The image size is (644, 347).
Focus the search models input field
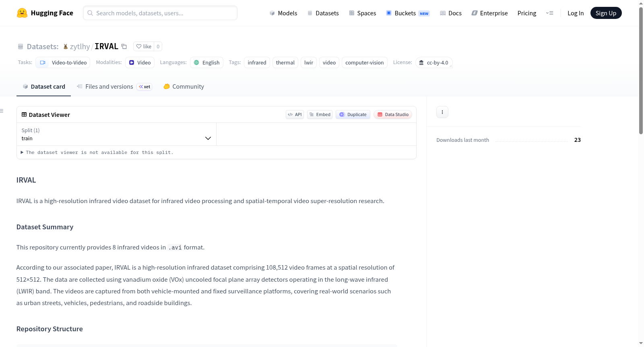coord(160,13)
